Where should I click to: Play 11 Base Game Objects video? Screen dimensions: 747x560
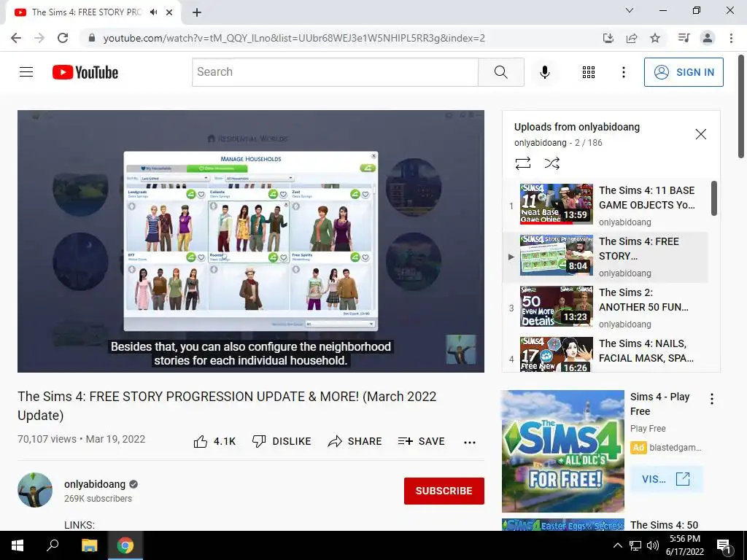tap(606, 206)
